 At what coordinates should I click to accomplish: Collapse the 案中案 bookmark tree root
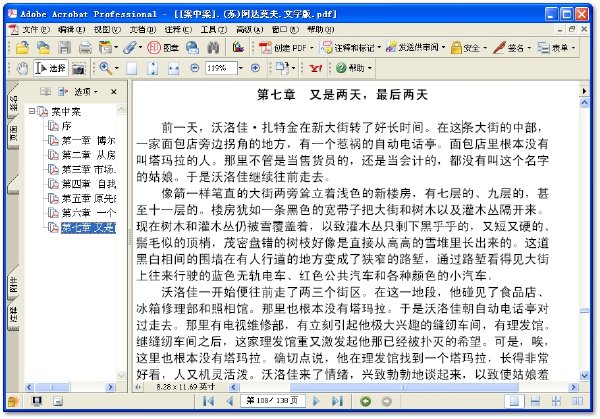(32, 111)
